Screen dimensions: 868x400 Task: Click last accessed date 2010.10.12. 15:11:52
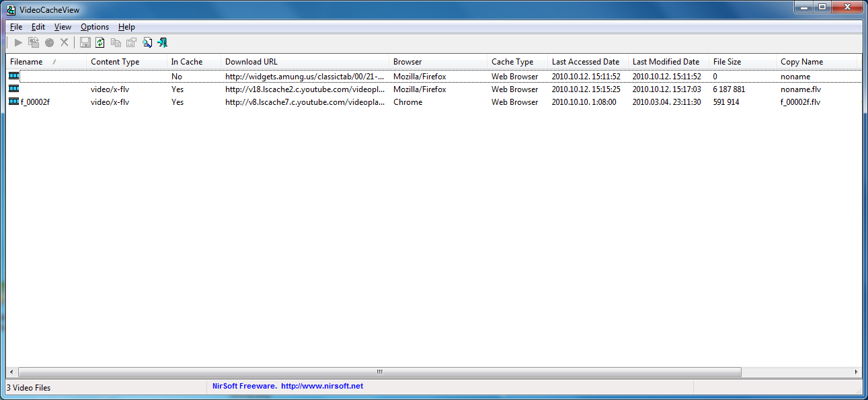[x=586, y=77]
